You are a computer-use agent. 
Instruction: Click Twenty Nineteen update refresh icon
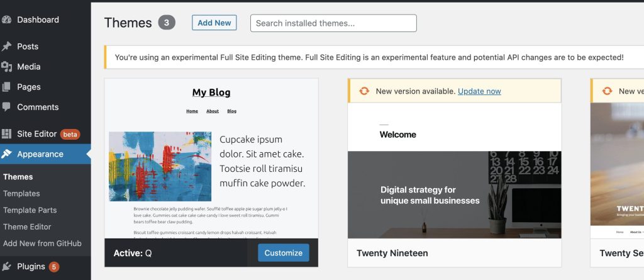coord(364,91)
